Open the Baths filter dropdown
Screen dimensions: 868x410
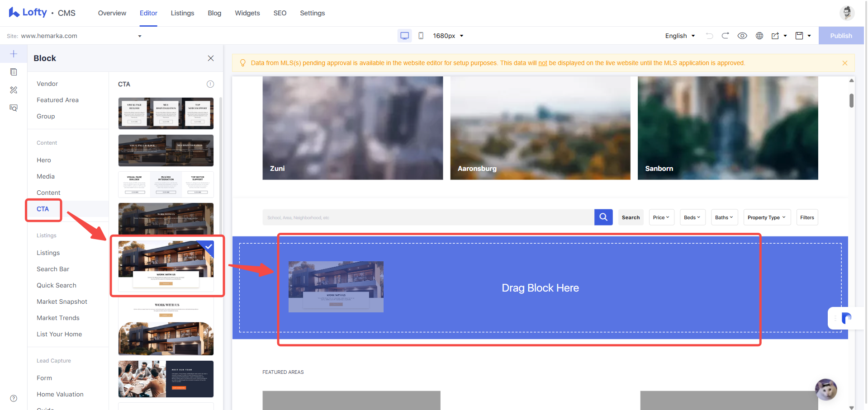[724, 217]
